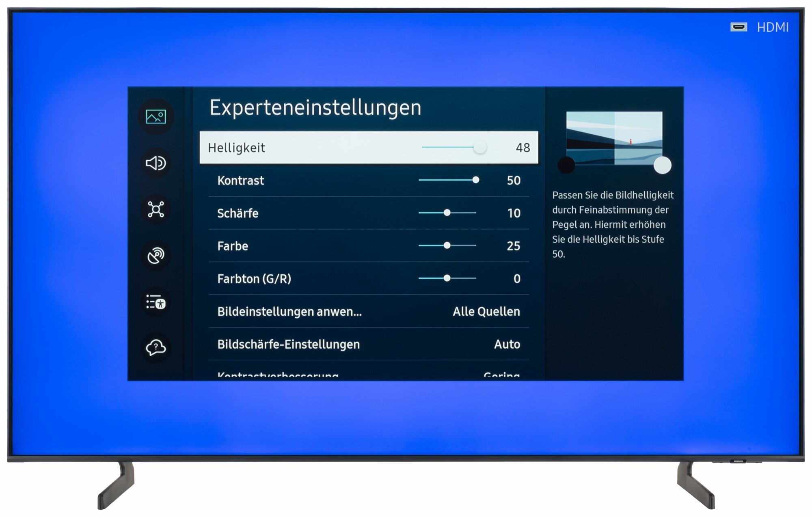Click the Farbe slider knob

point(447,246)
